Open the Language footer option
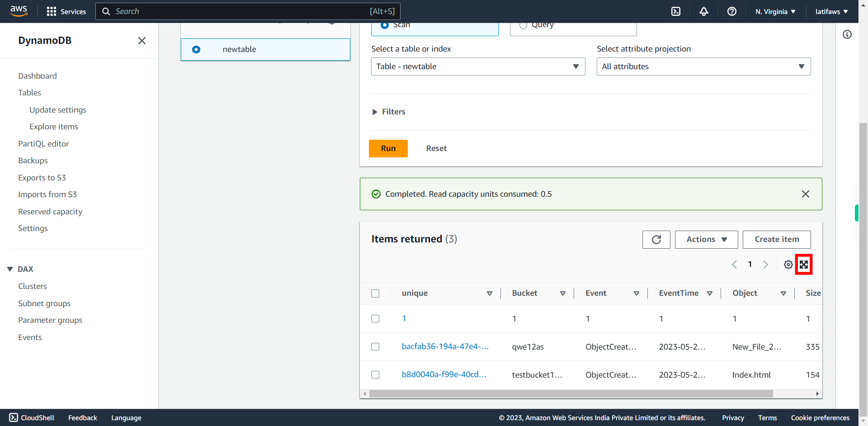The width and height of the screenshot is (868, 426). click(x=127, y=418)
